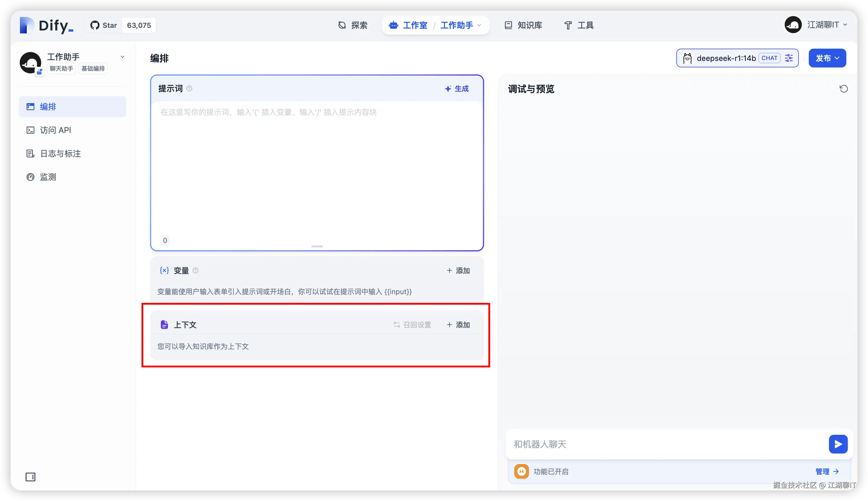Collapse the sidebar with bottom-left icon

coord(31,477)
